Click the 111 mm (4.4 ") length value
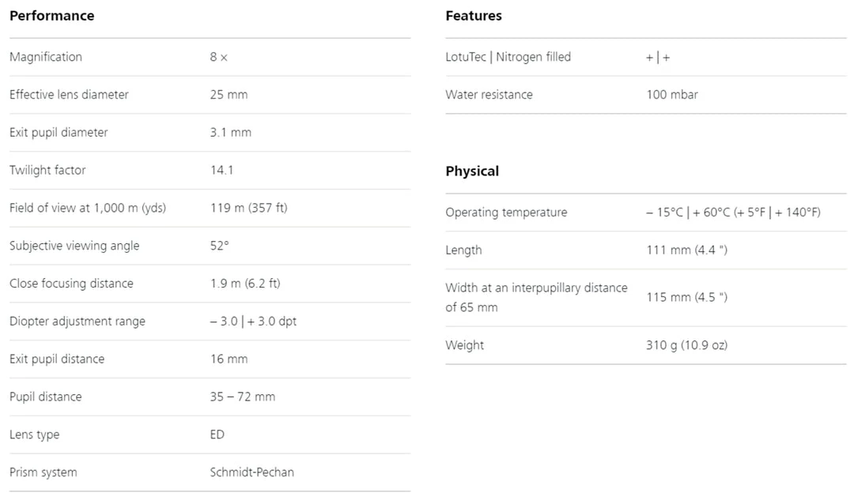854x504 pixels. coord(686,250)
